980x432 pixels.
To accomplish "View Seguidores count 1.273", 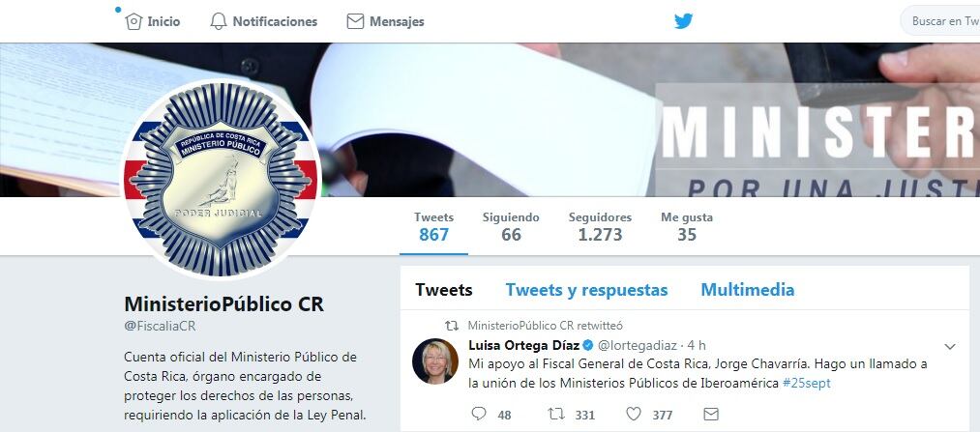I will pos(600,226).
